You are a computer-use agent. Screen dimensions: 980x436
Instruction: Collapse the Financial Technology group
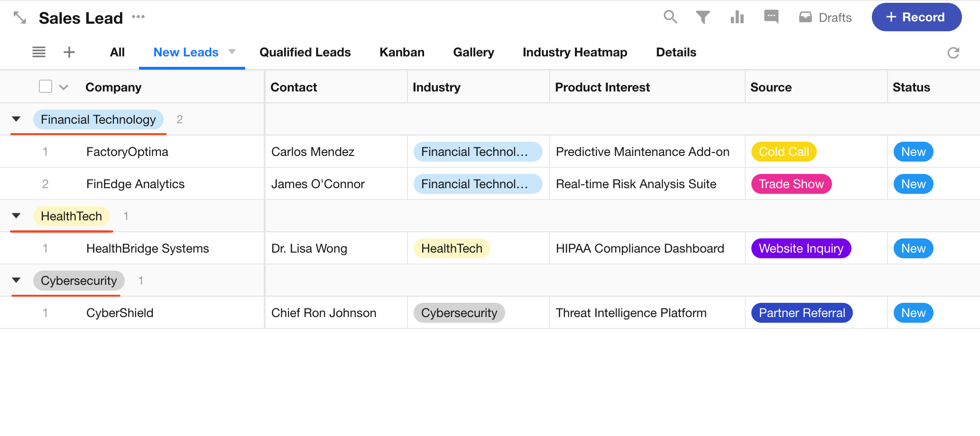(x=16, y=119)
